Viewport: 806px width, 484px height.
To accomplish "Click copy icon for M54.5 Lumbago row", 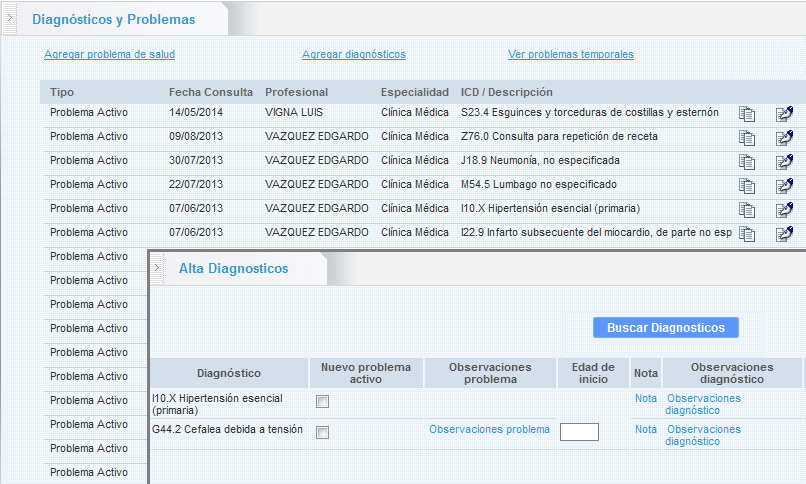I will (x=746, y=186).
